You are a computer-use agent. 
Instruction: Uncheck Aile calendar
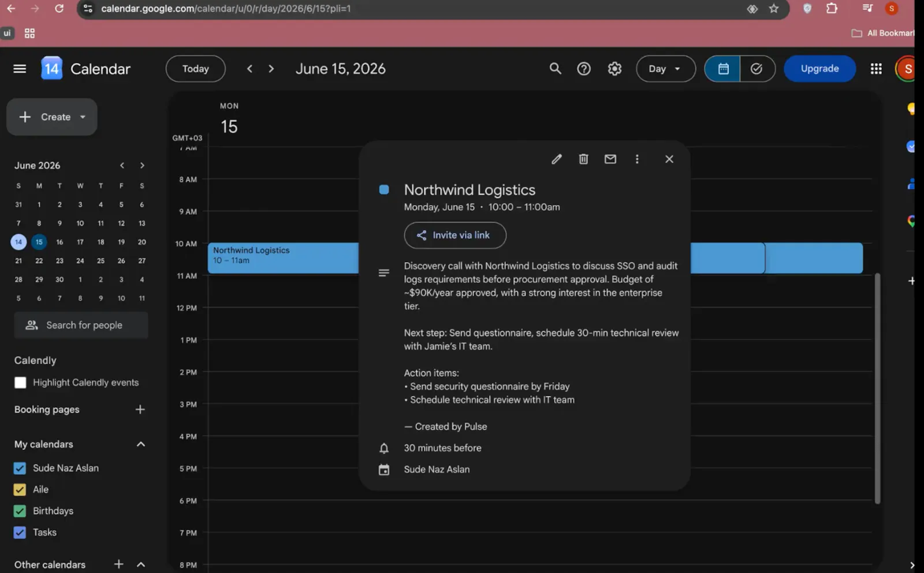[20, 489]
